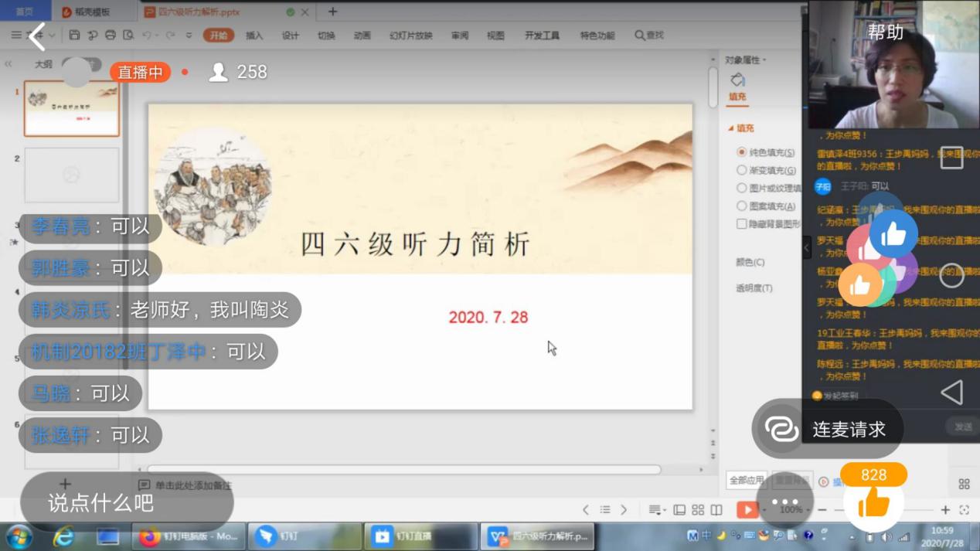Open the 特色功能 ribbon tab

tap(597, 36)
